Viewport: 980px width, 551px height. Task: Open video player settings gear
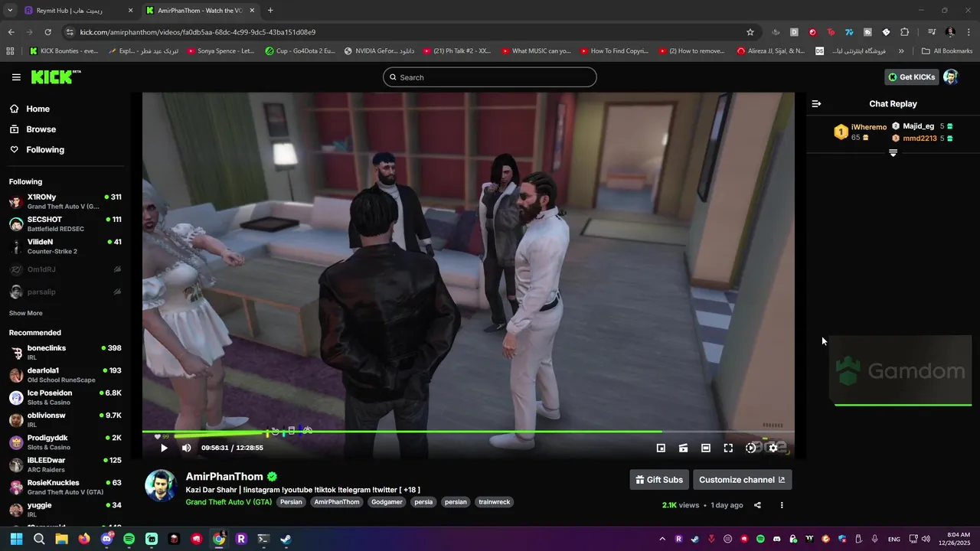tap(773, 448)
